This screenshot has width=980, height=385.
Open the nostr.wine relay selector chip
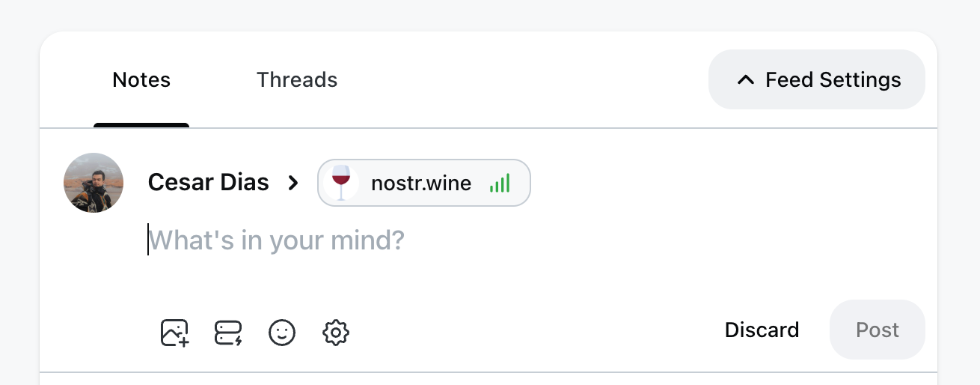pos(424,183)
